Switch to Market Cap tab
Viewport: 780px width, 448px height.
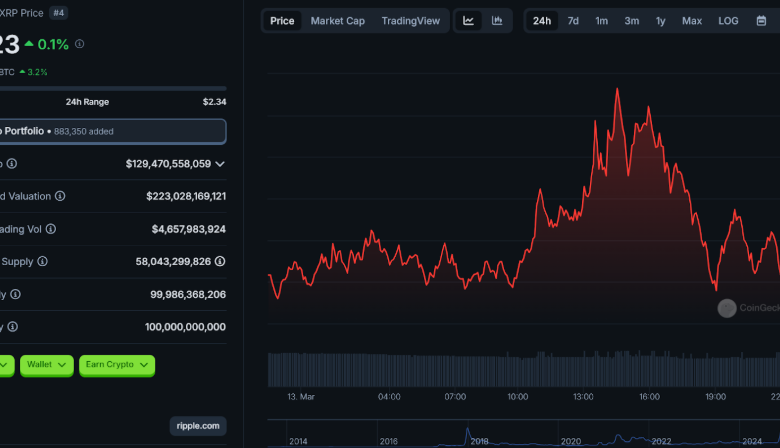pos(337,21)
